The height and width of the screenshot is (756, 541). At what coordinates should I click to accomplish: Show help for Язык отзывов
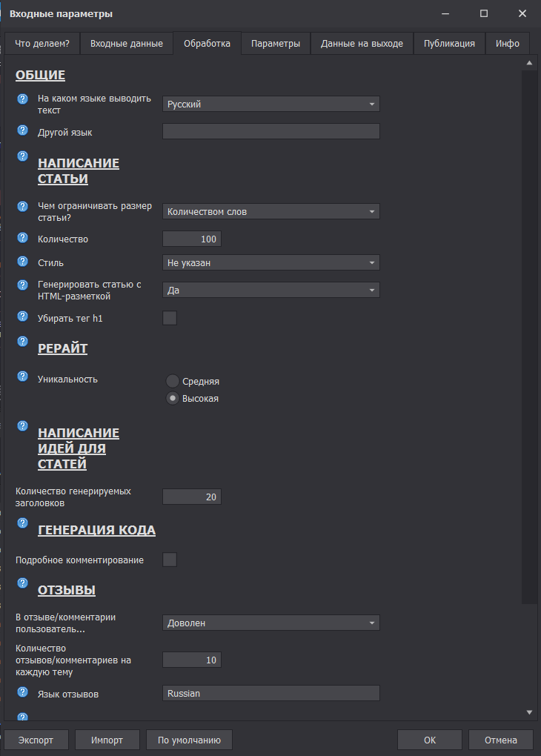[23, 692]
